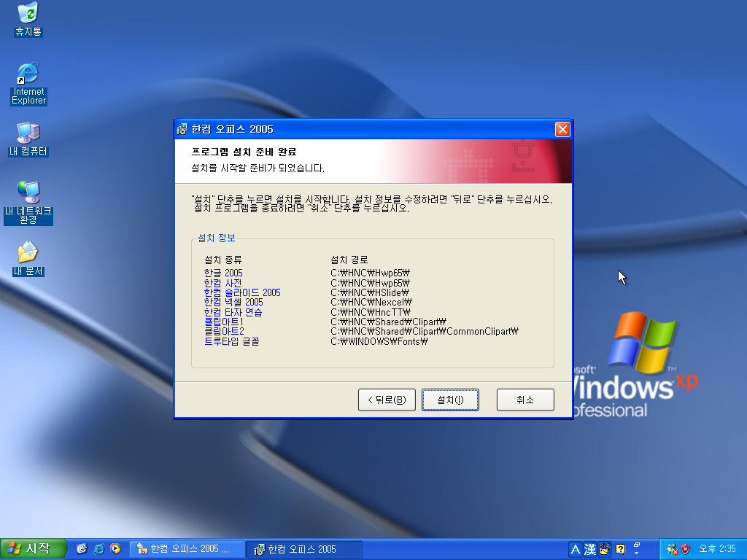Click the C:\WINDOWS\Fonts\ install path
The width and height of the screenshot is (747, 560).
(x=379, y=341)
